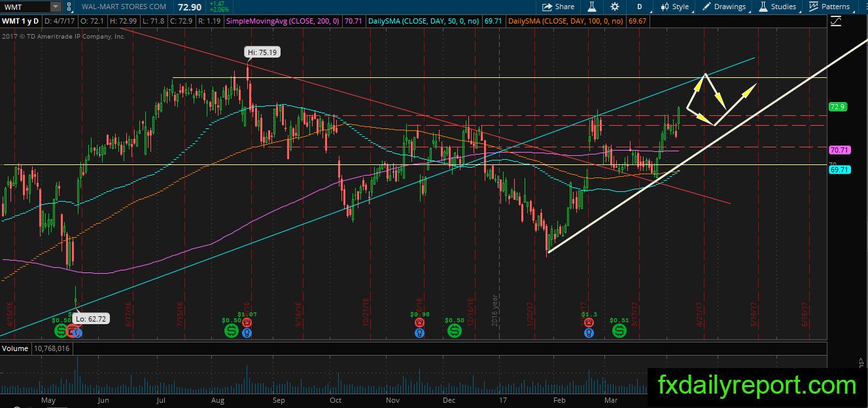Click the Nov label on time axis
The height and width of the screenshot is (408, 868).
tap(393, 399)
